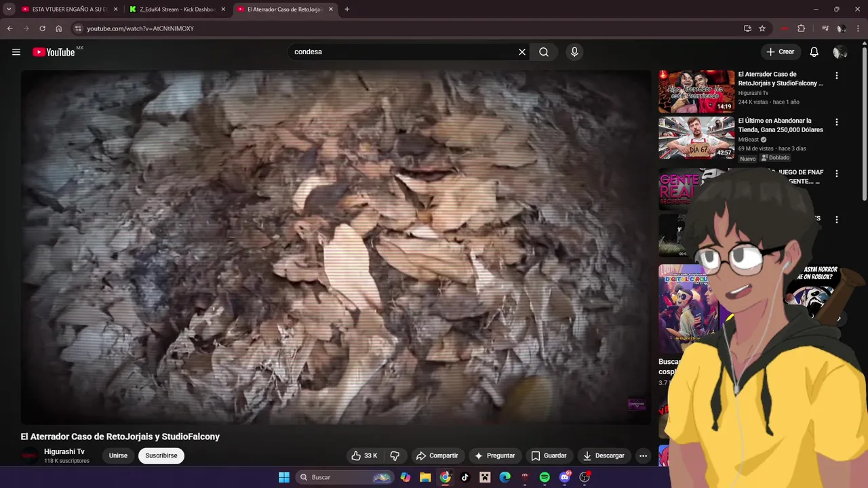The image size is (868, 488).
Task: Open the Windows Start menu
Action: click(284, 477)
